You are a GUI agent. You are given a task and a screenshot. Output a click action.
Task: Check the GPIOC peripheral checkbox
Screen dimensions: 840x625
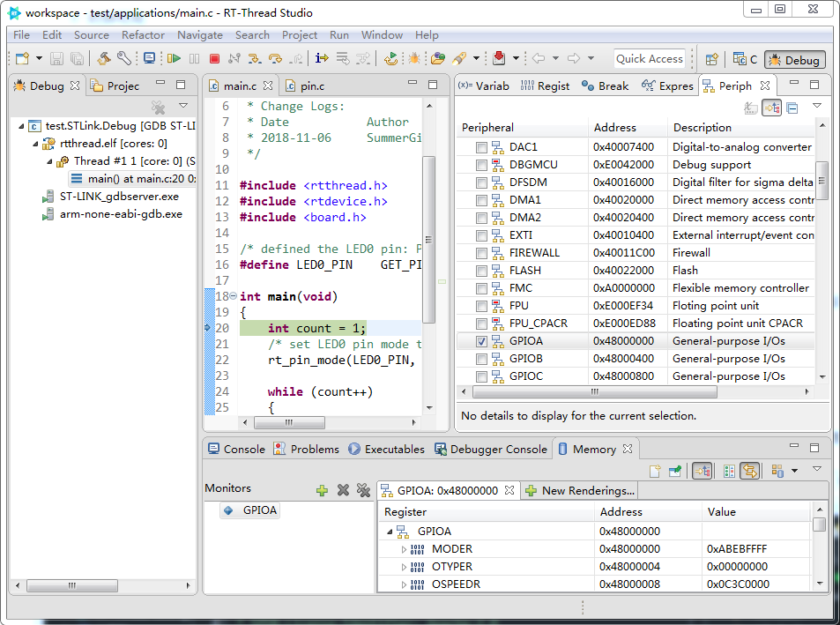481,377
